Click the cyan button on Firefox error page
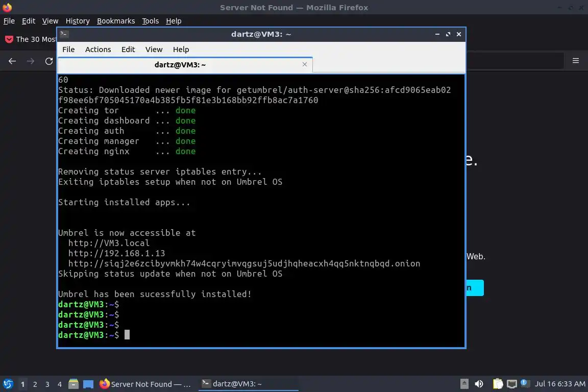 pos(475,288)
